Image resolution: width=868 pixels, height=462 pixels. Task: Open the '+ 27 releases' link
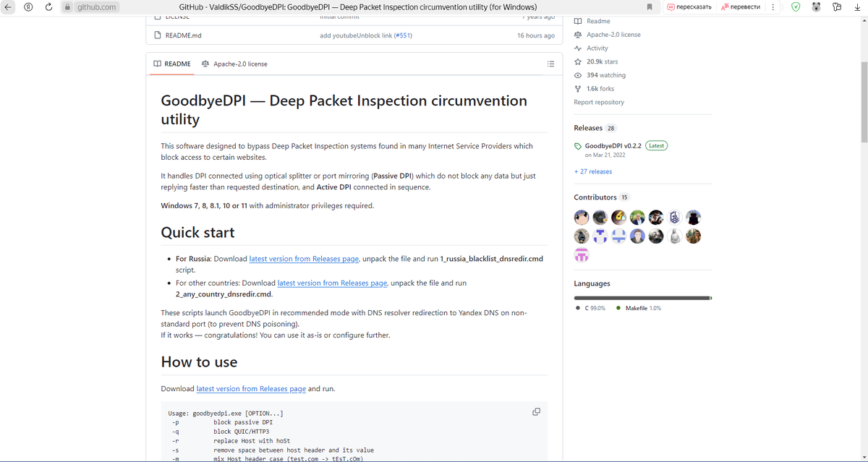tap(593, 171)
